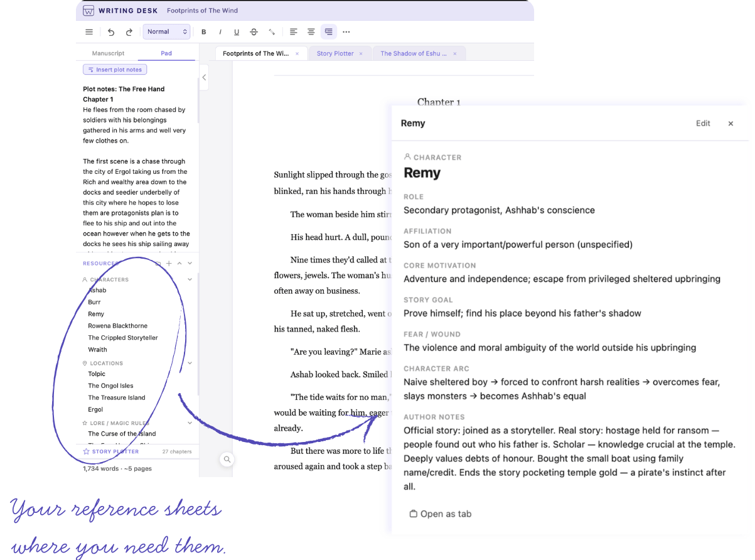Collapse all resources with the up chevron

pyautogui.click(x=179, y=264)
